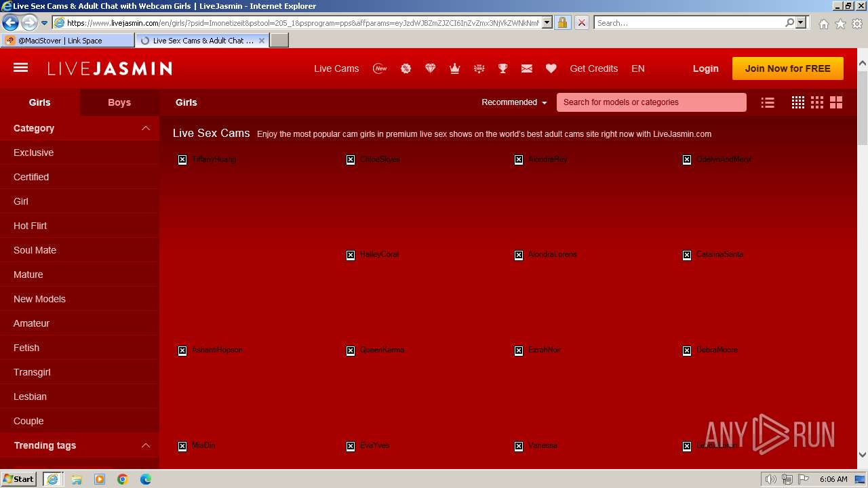This screenshot has height=488, width=868.
Task: Close the Live Sex Cams browser tab
Action: 262,41
